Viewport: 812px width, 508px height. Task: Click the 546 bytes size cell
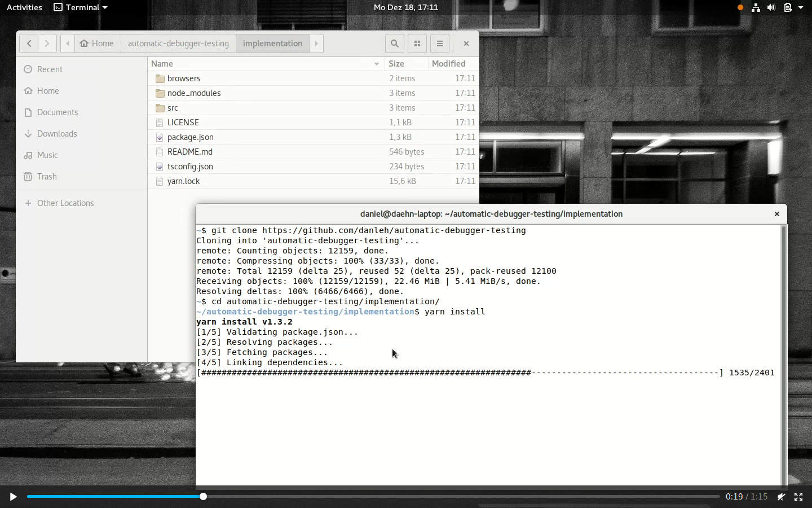(407, 152)
